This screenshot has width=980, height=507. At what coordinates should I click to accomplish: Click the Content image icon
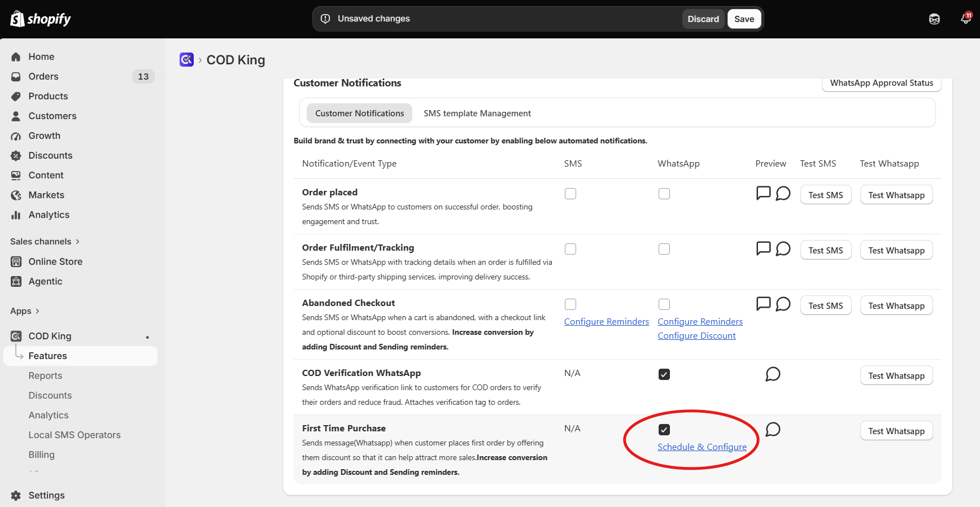16,175
